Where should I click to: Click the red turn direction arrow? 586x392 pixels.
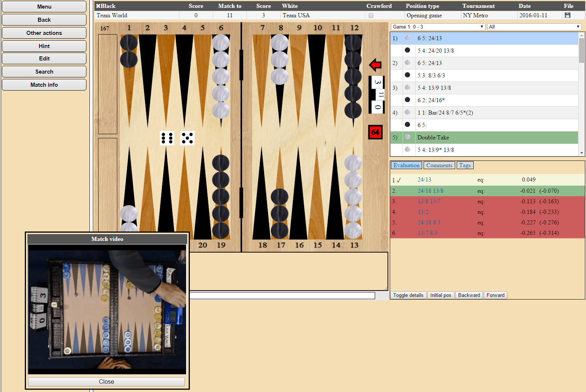375,65
